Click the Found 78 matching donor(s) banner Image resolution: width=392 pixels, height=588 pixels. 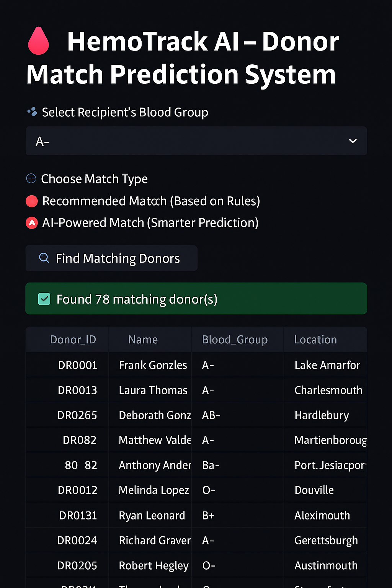point(196,299)
